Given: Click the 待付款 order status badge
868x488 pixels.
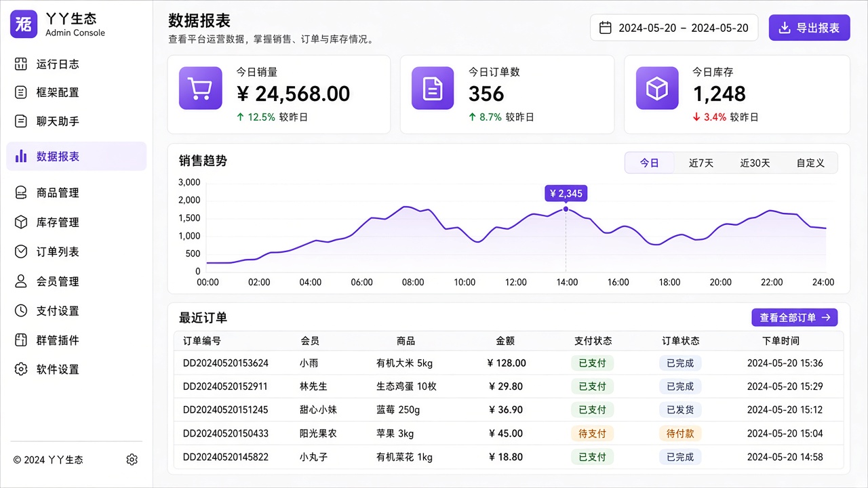Looking at the screenshot, I should tap(680, 434).
